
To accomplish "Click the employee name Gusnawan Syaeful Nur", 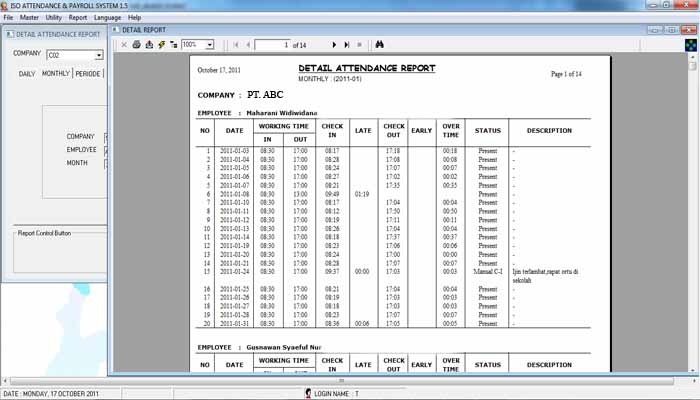I will tap(284, 347).
